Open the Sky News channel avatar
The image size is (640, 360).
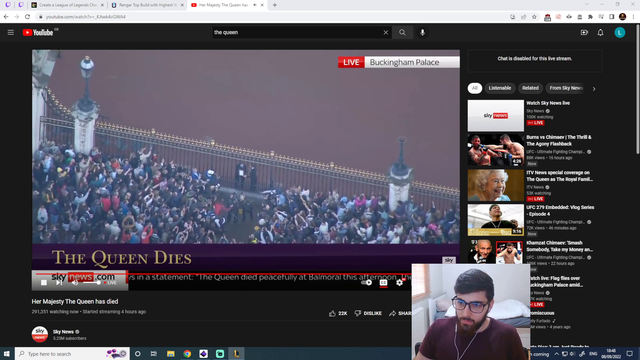[40, 334]
